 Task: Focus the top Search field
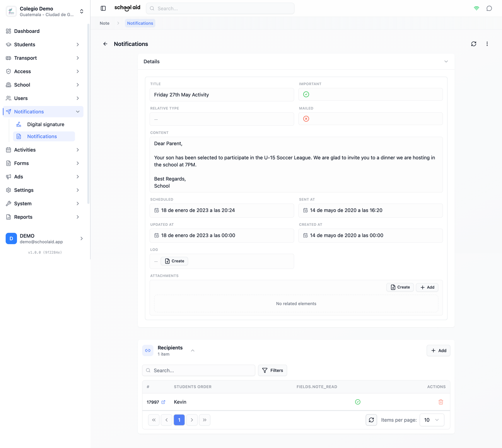coord(220,8)
